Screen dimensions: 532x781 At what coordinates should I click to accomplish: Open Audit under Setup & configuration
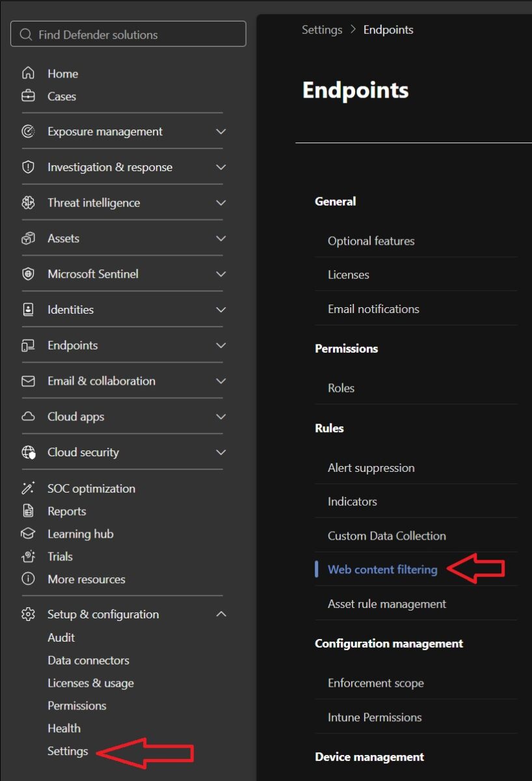[61, 637]
